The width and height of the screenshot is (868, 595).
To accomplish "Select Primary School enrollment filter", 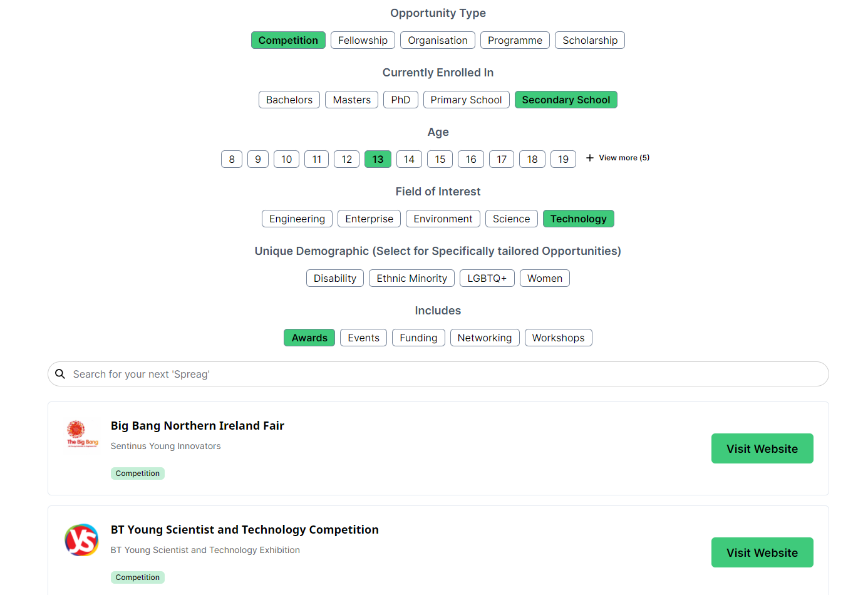I will (x=467, y=100).
